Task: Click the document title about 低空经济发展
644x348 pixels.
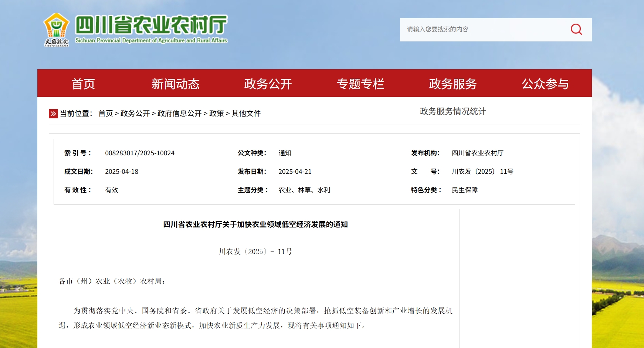Action: (x=255, y=224)
